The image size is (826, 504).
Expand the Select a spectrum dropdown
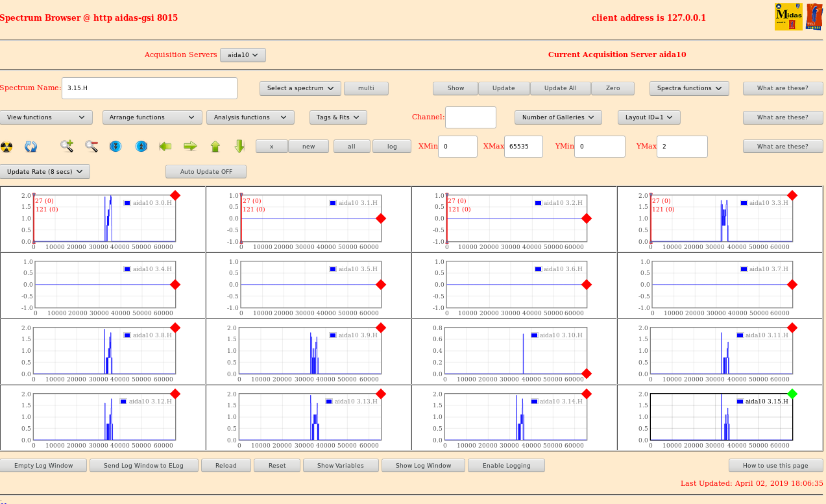click(x=300, y=88)
